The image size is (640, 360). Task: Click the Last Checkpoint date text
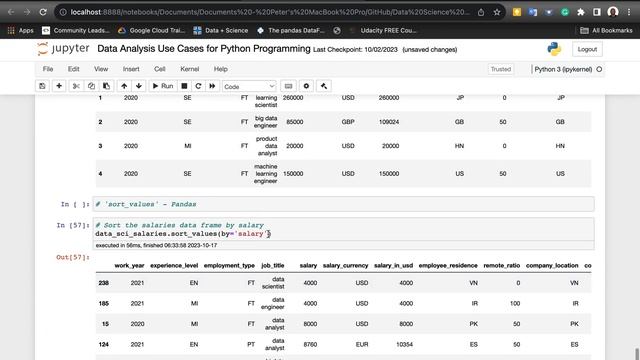point(355,50)
